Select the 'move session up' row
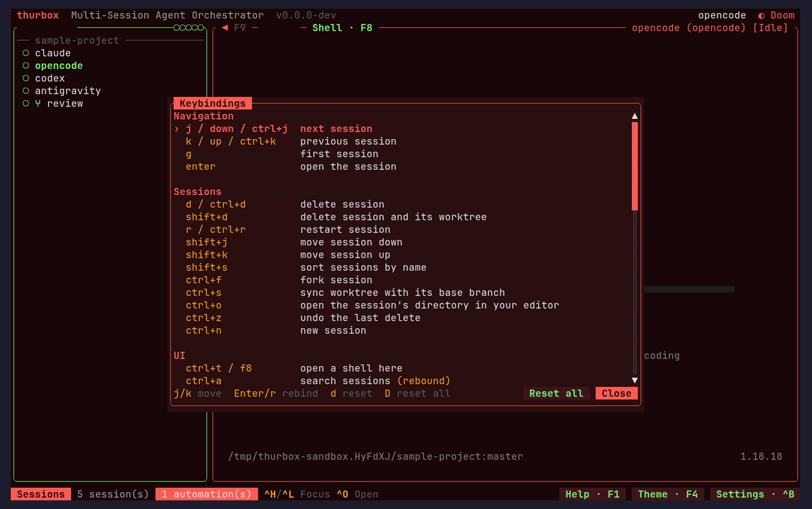The width and height of the screenshot is (812, 509). pyautogui.click(x=402, y=255)
